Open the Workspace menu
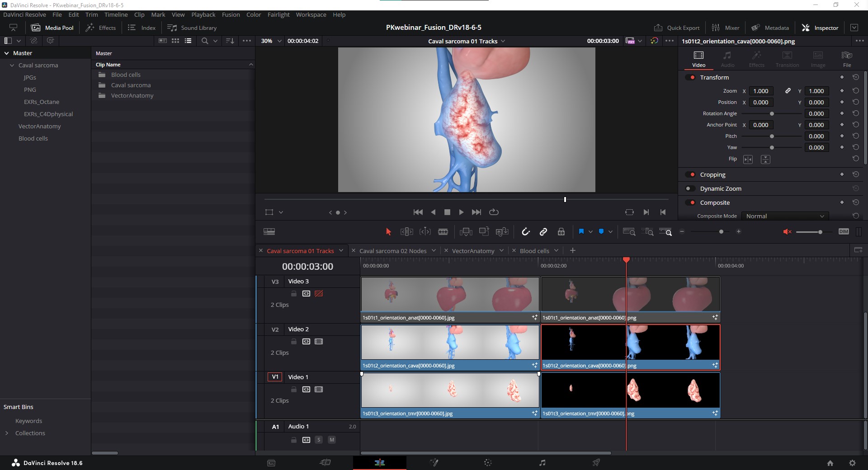The image size is (868, 470). click(x=311, y=14)
